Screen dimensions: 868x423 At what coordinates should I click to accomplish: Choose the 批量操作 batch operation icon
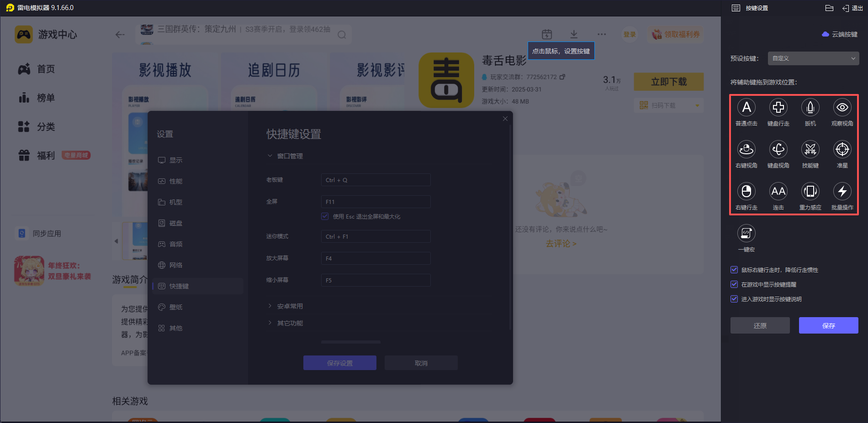(x=842, y=192)
